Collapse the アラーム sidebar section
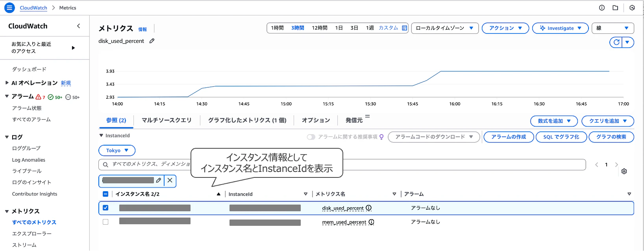Screen dimensions: 644x251 7,96
